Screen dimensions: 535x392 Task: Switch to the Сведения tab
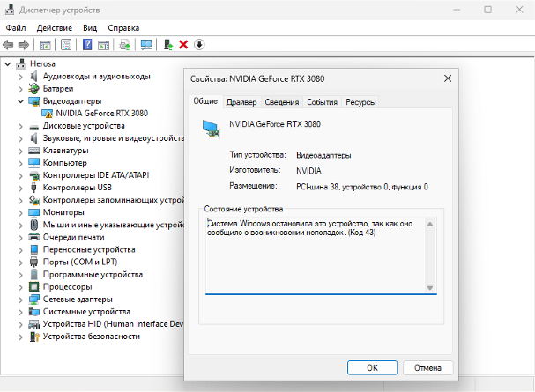point(282,102)
